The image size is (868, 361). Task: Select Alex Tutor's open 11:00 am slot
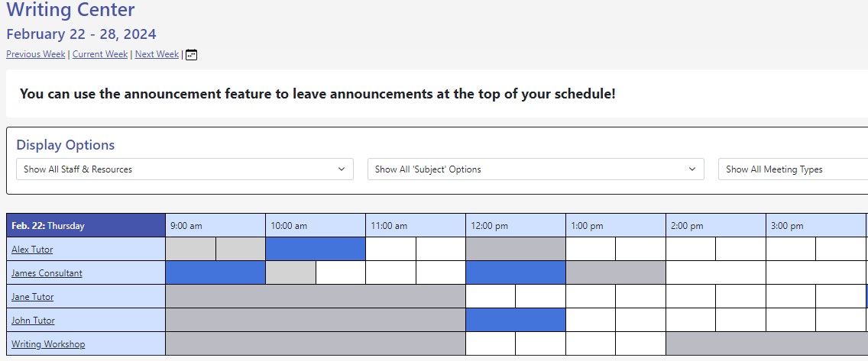pos(390,249)
